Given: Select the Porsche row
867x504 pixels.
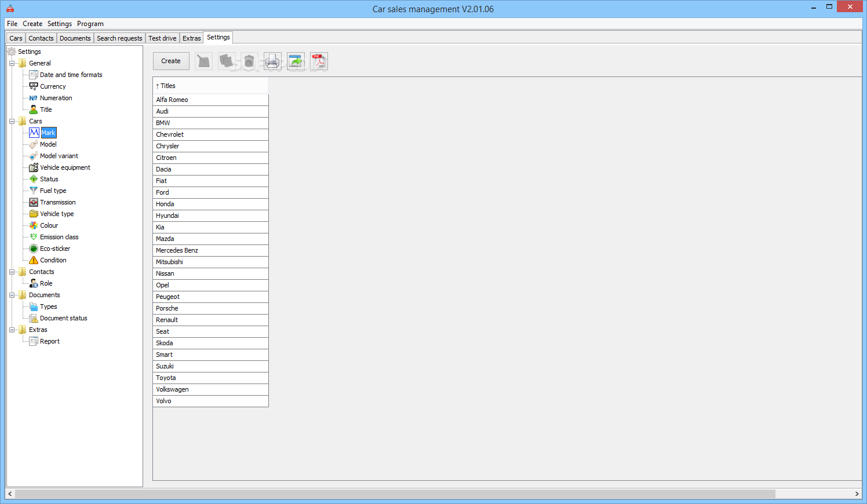Looking at the screenshot, I should (210, 308).
